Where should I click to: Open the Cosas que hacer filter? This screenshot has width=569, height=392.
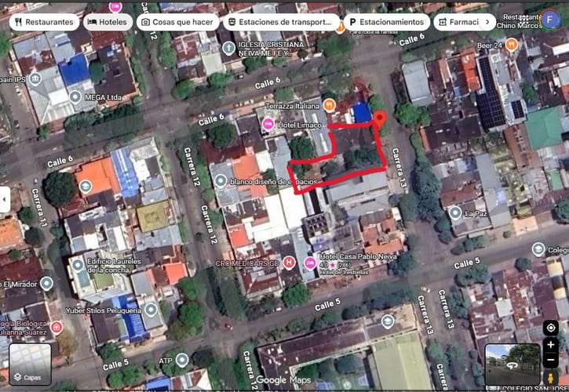[178, 22]
